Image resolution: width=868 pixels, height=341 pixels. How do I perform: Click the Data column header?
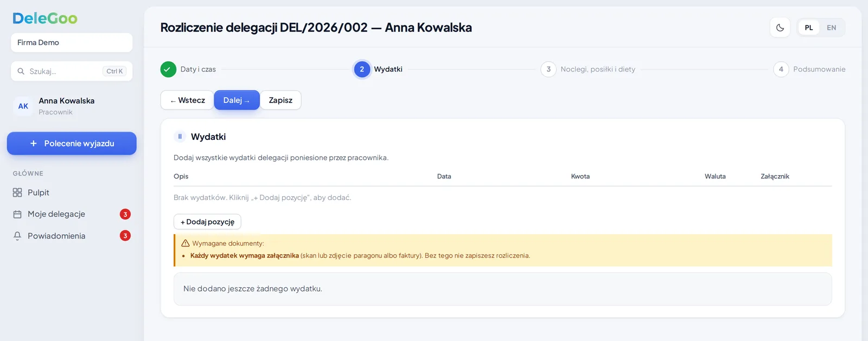(444, 176)
